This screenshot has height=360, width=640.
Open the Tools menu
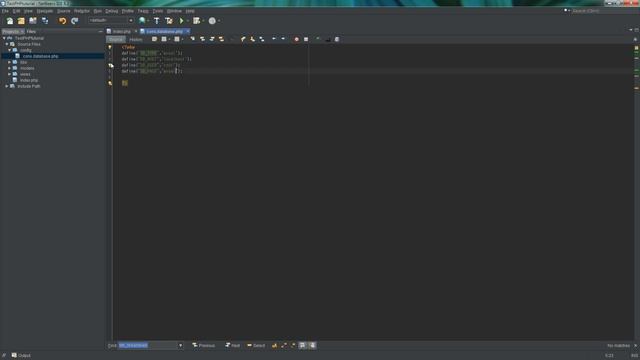point(158,11)
